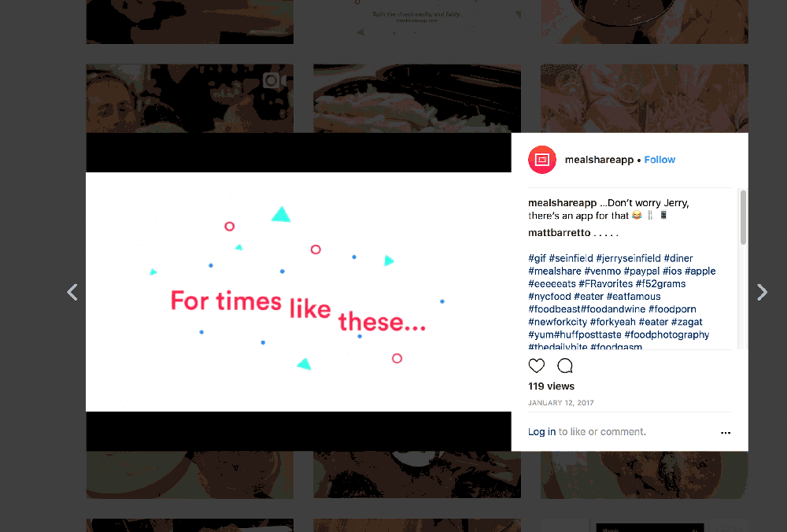The width and height of the screenshot is (787, 532).
Task: Follow the mealshareapp account
Action: 660,160
